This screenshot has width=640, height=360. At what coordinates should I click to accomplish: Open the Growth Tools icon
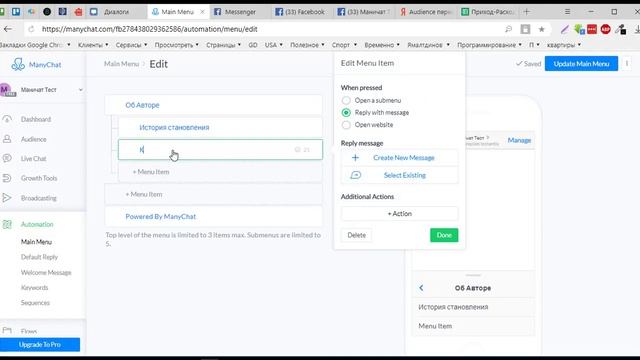[x=7, y=178]
